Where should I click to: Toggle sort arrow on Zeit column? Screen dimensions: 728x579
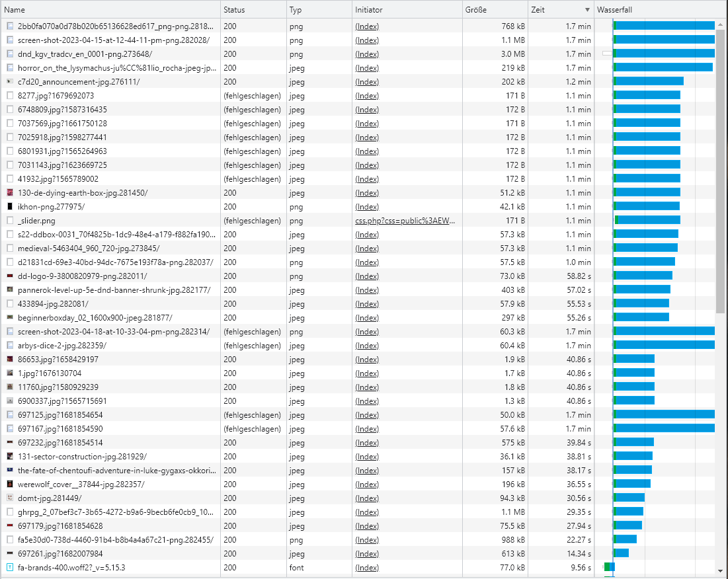coord(587,10)
